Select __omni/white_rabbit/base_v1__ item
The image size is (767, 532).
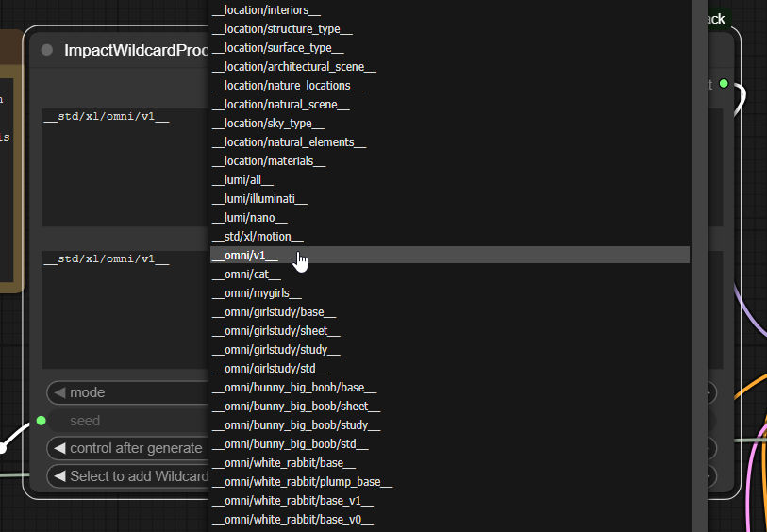[x=450, y=501]
